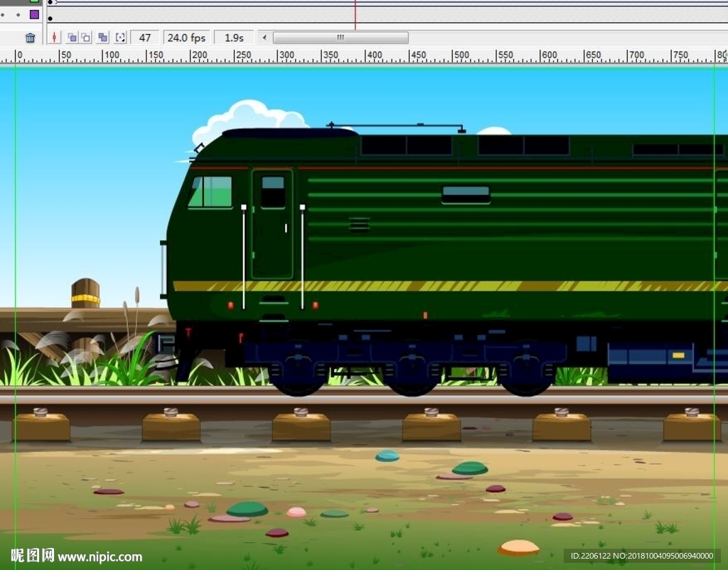Select the locomotive's green cab window
The height and width of the screenshot is (570, 728).
click(x=211, y=192)
